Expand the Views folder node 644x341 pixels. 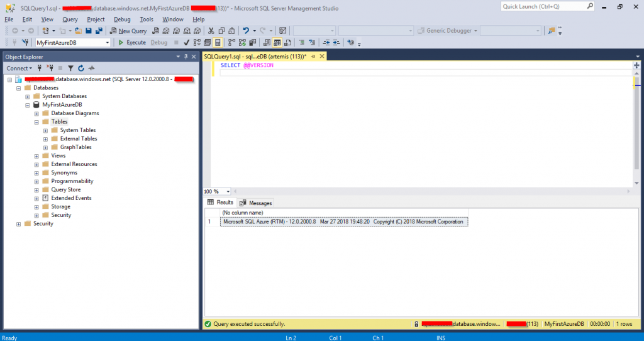click(36, 156)
